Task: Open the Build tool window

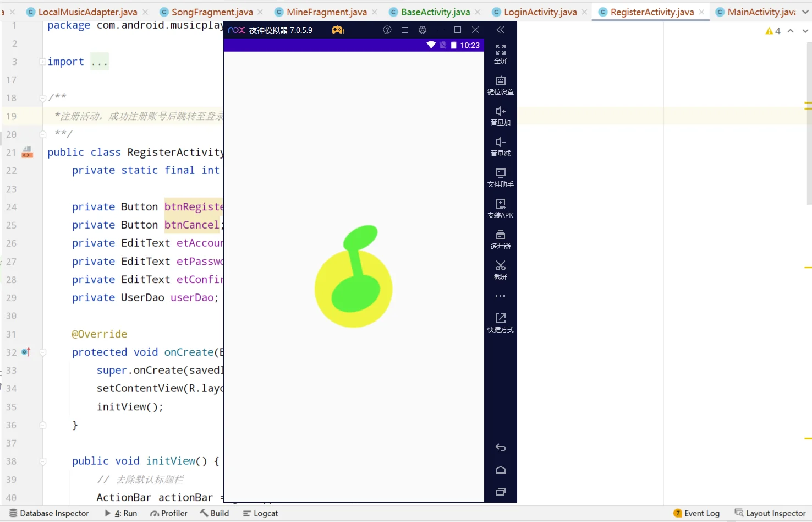Action: tap(215, 513)
